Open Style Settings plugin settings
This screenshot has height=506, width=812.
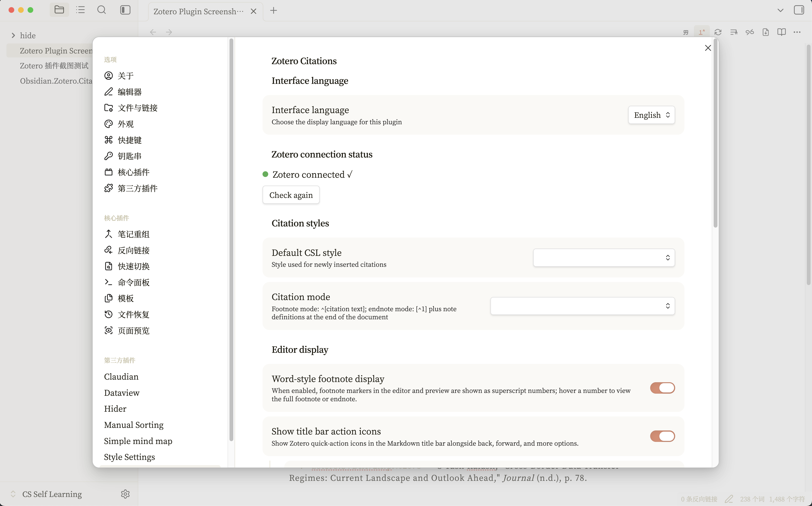coord(160,457)
